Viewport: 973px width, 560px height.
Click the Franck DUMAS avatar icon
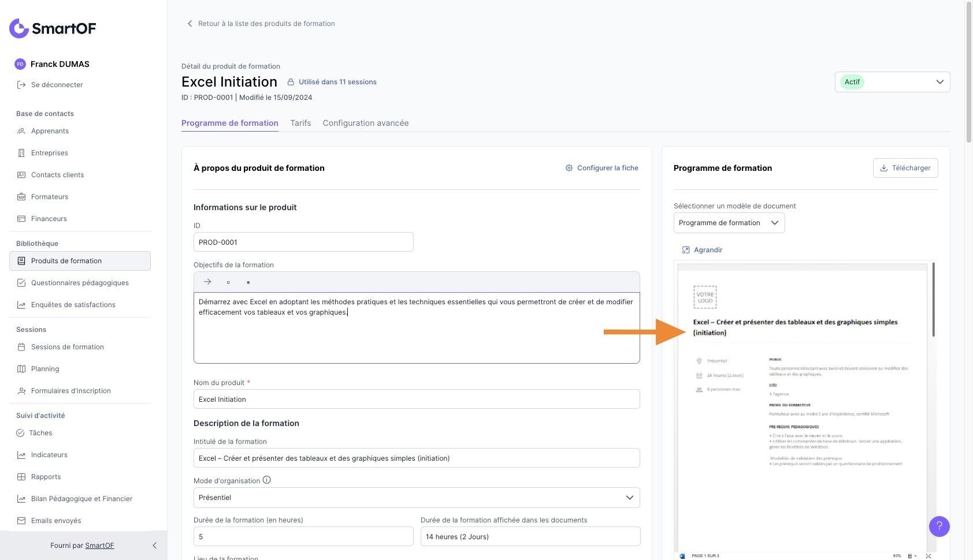(20, 64)
